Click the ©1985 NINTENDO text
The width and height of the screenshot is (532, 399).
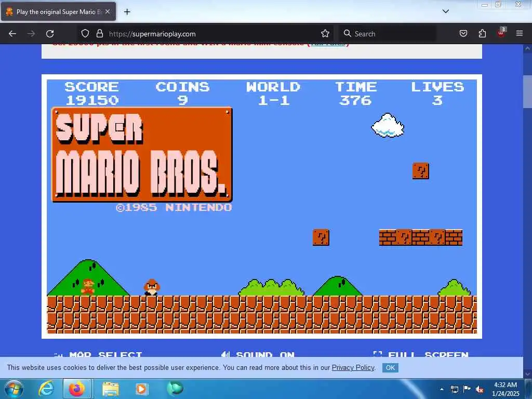point(174,207)
